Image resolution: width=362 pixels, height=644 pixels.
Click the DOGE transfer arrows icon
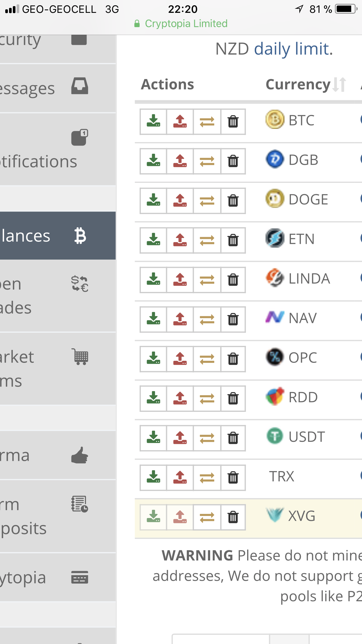tap(207, 201)
